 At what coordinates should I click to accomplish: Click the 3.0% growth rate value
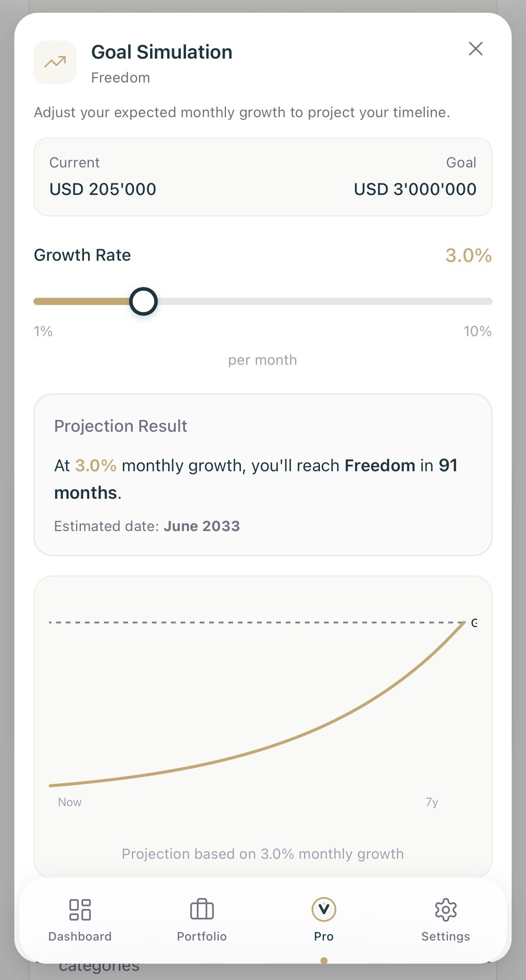(x=469, y=256)
